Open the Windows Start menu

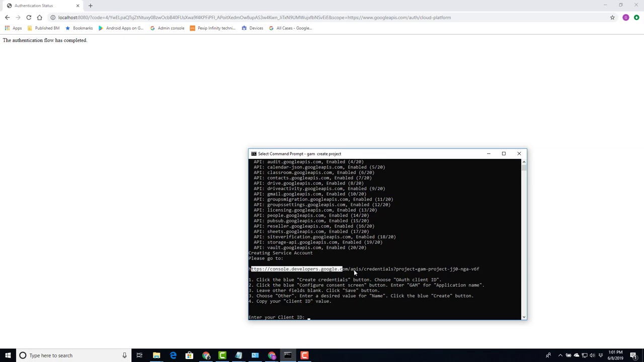(x=8, y=355)
